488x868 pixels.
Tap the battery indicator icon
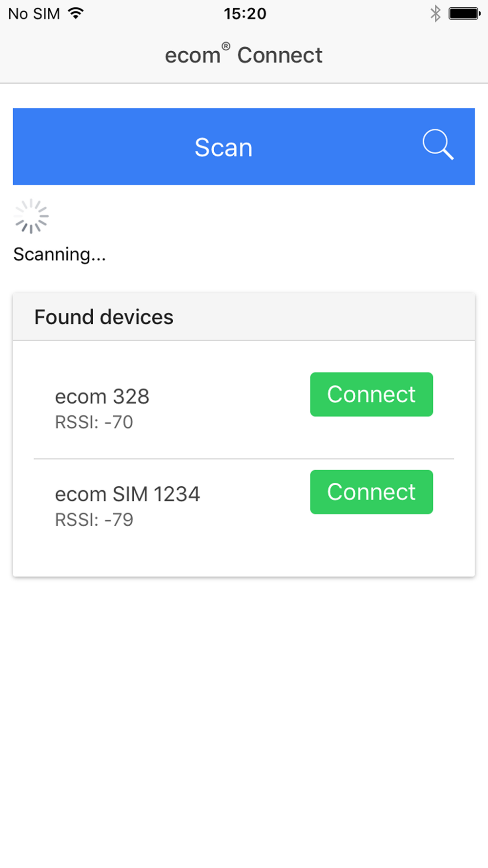click(x=465, y=14)
